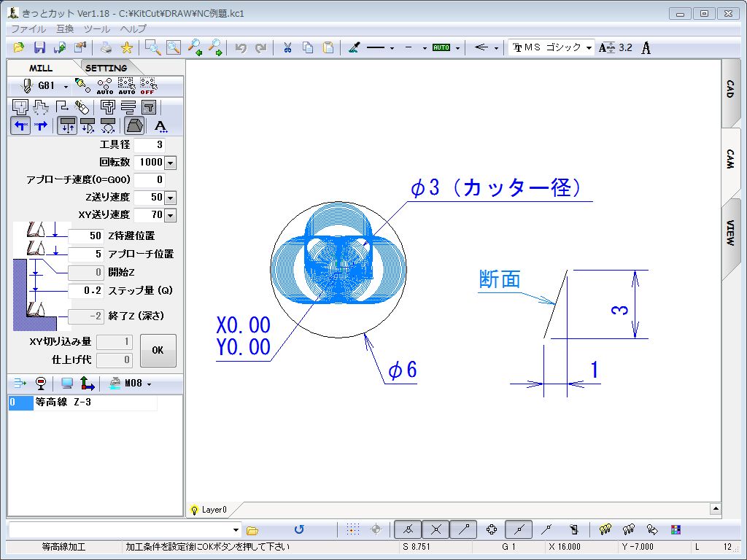Select the eyedropper property picker icon
This screenshot has width=747, height=560.
click(354, 47)
